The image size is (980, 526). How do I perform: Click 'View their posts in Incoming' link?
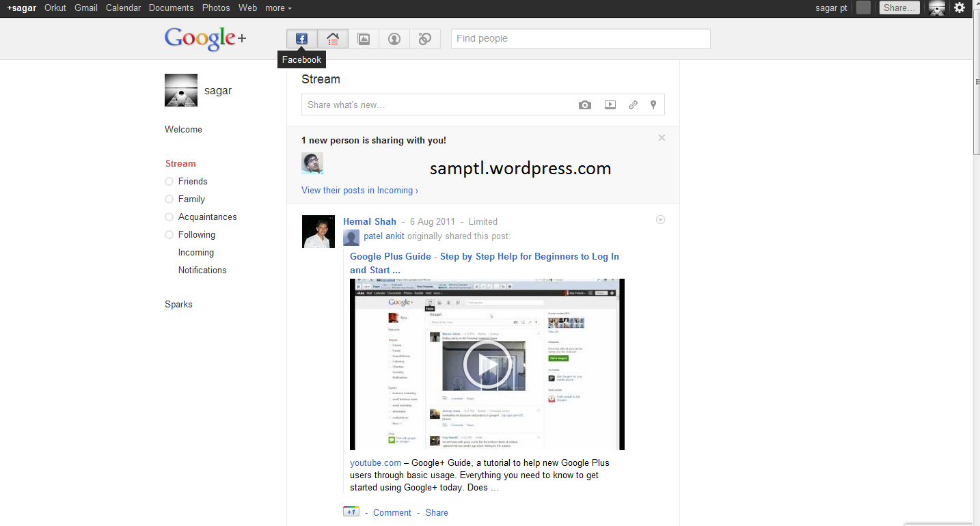359,190
